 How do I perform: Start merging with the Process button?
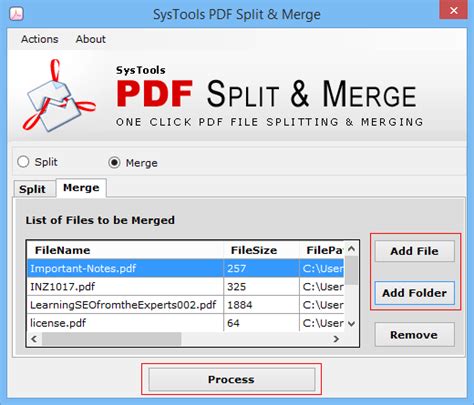[x=232, y=379]
